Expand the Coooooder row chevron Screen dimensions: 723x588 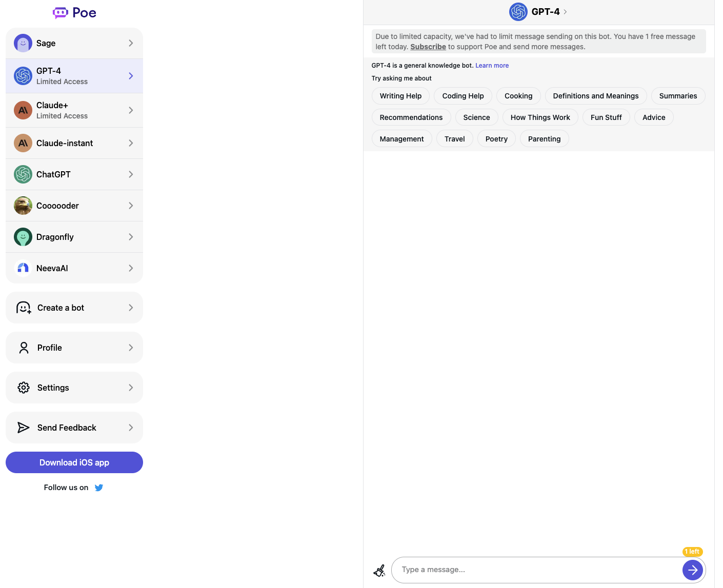pyautogui.click(x=131, y=206)
